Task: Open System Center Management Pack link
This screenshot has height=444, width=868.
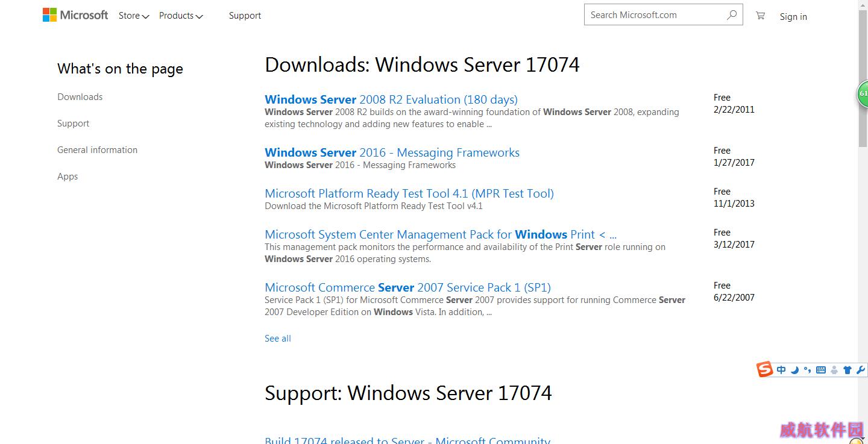Action: [x=440, y=234]
